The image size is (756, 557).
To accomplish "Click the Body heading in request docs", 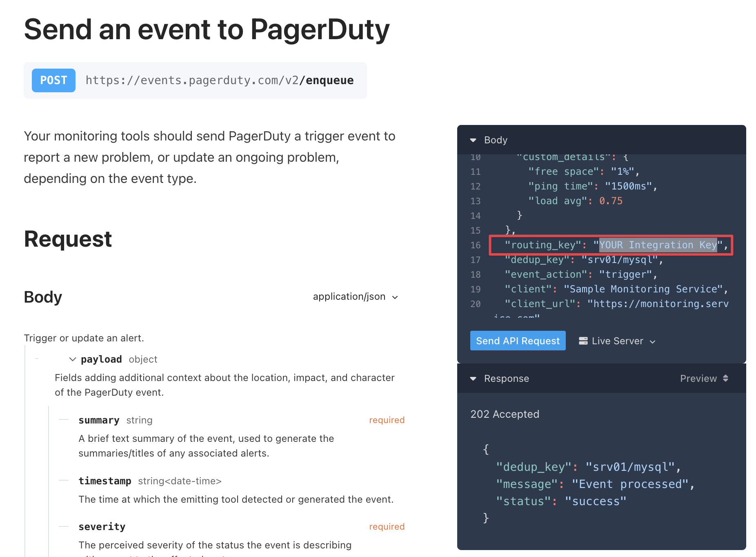I will click(x=43, y=297).
